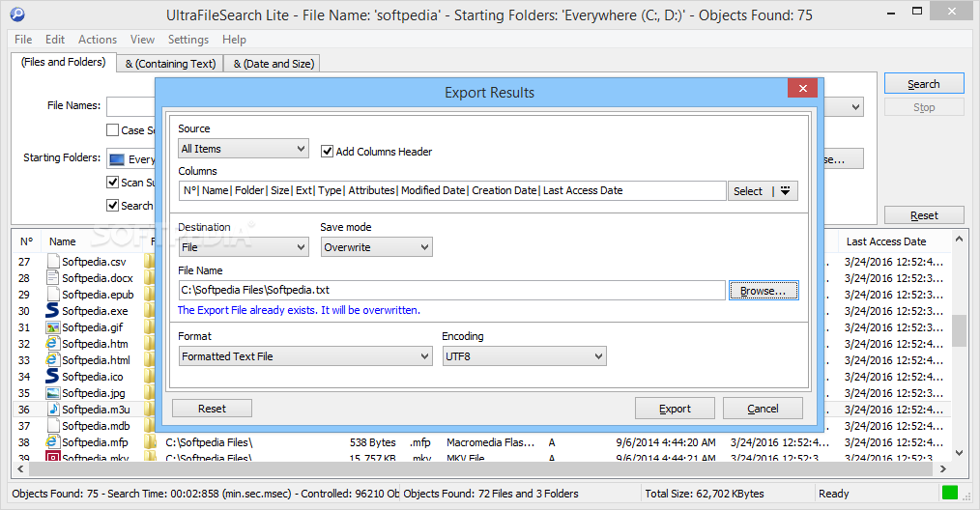This screenshot has width=980, height=510.
Task: Click the Softpedia.htm browser icon
Action: (52, 343)
